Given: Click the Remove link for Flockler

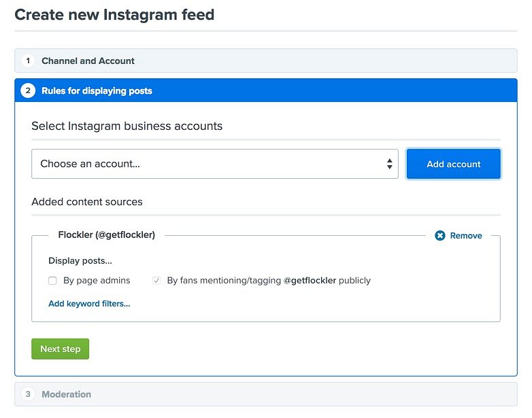Looking at the screenshot, I should coord(466,236).
